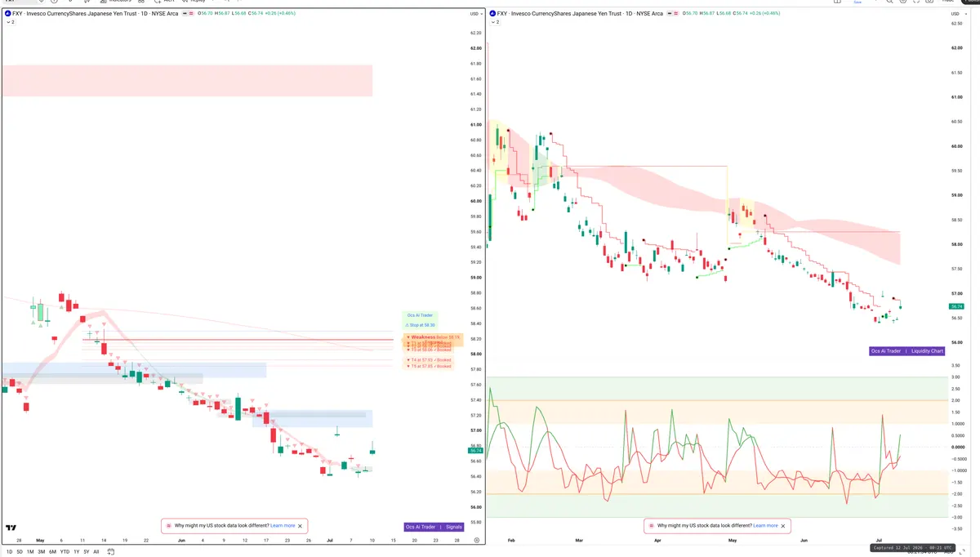Click the FXY symbol logo on right chart
This screenshot has width=980, height=557.
(493, 14)
